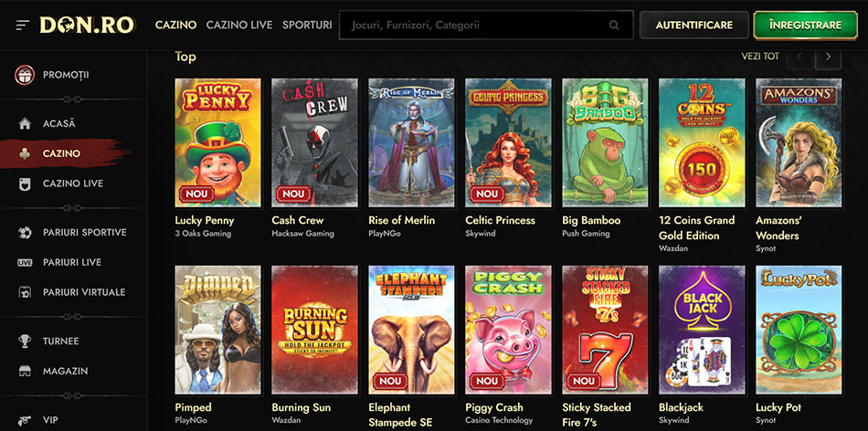Open the Cazino Live top tab

[239, 26]
